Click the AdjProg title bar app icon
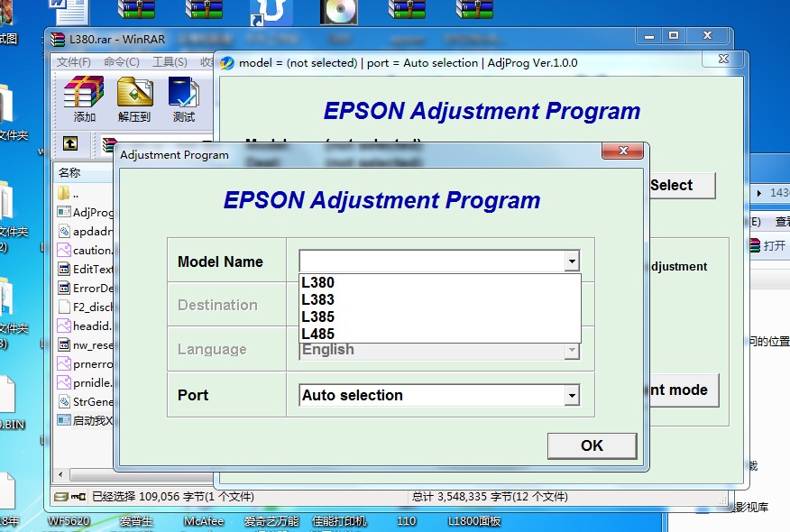This screenshot has height=532, width=790. coord(227,63)
